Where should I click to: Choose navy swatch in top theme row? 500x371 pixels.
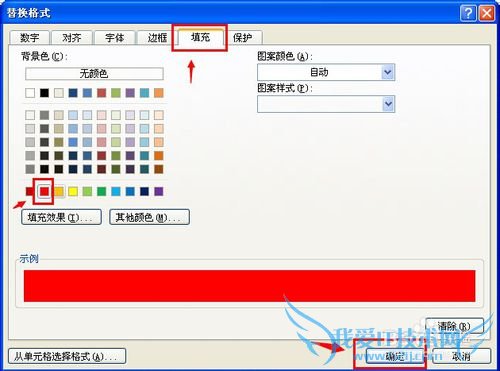point(73,93)
